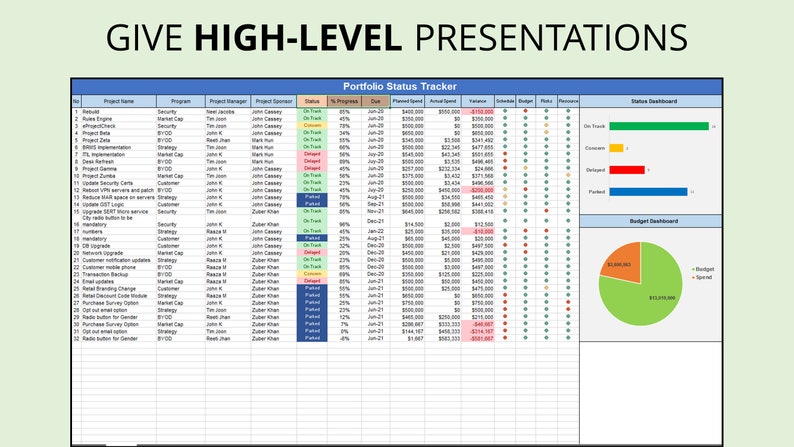Click the -$200,000 variance cell
This screenshot has height=447, width=794.
point(478,190)
